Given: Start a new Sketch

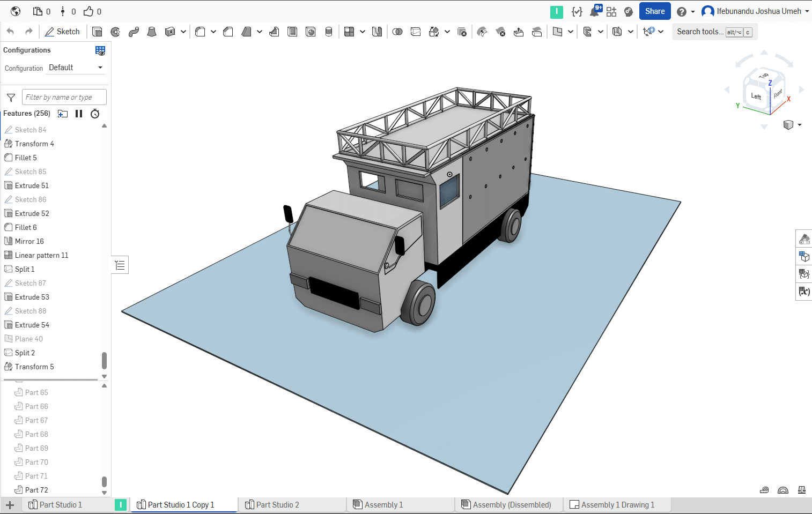Looking at the screenshot, I should [62, 32].
